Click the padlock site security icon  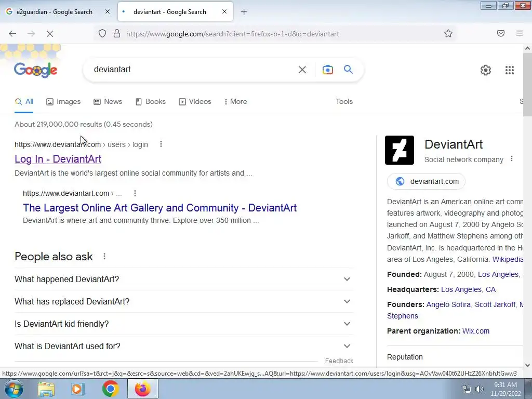pos(117,34)
